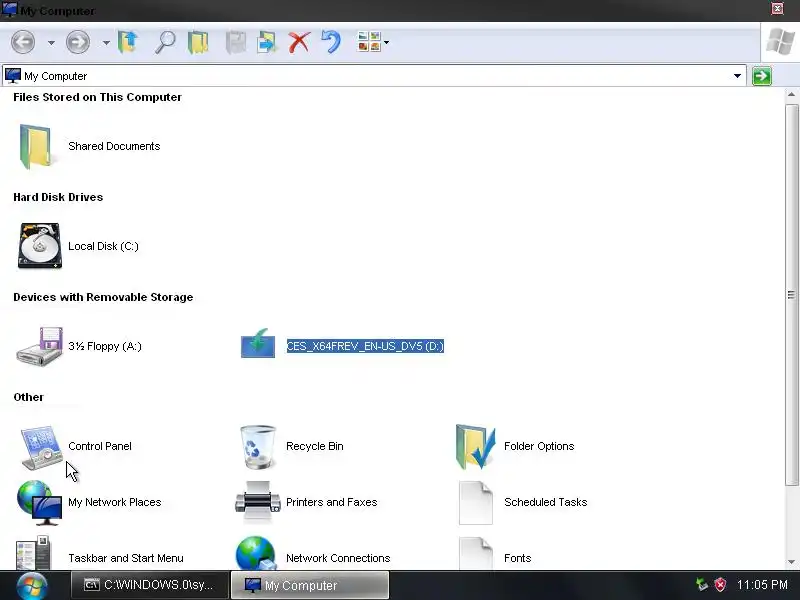Viewport: 800px width, 600px height.
Task: Click the green Go arrow button
Action: click(762, 76)
